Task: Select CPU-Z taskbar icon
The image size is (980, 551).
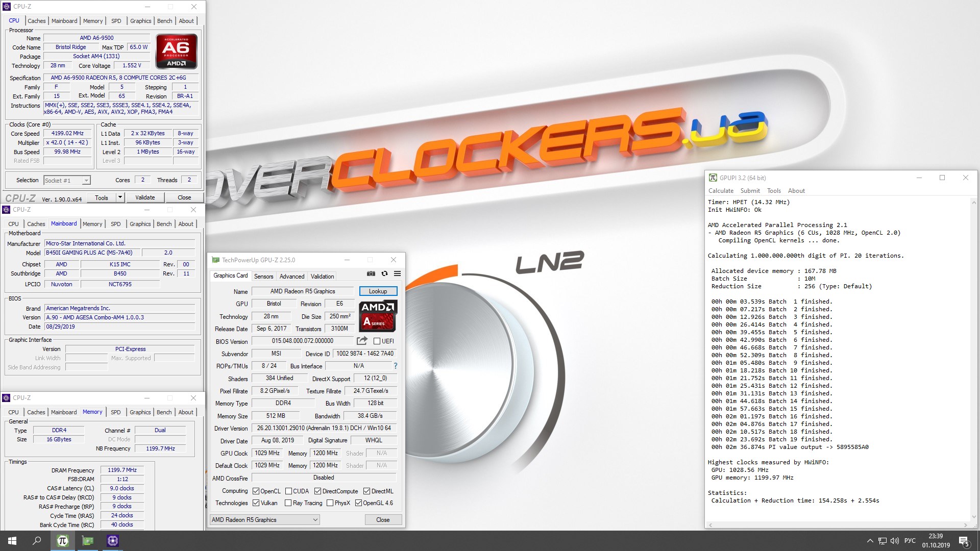Action: click(113, 541)
